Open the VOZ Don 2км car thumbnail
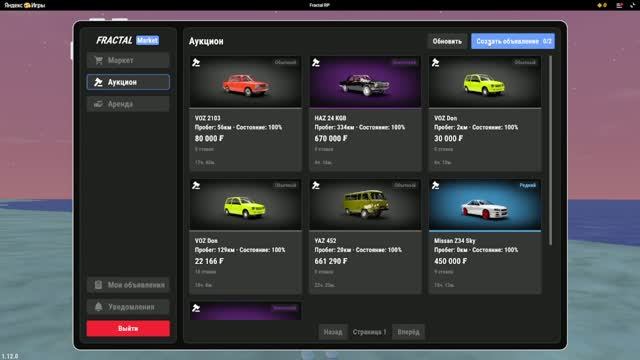The image size is (640, 360). 485,82
